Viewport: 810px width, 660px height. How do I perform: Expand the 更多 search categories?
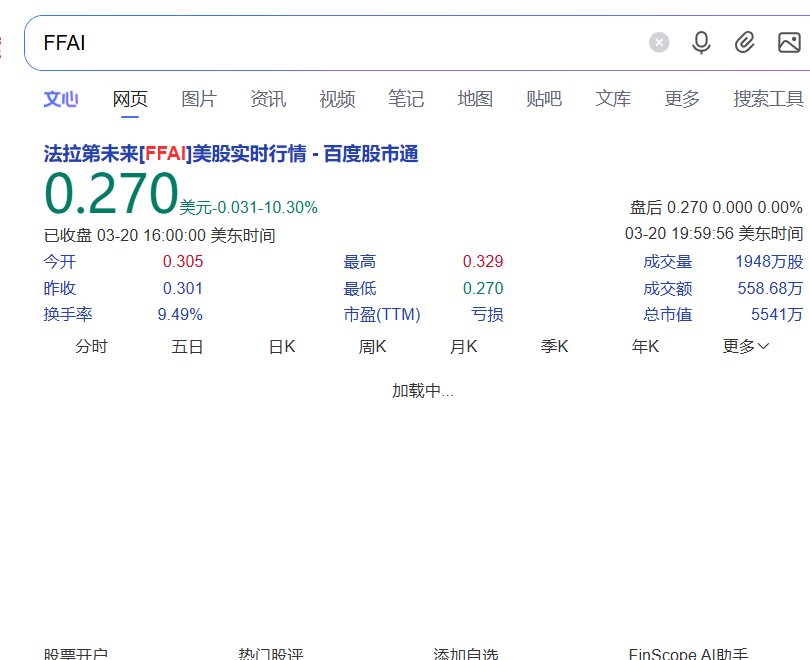click(x=682, y=99)
